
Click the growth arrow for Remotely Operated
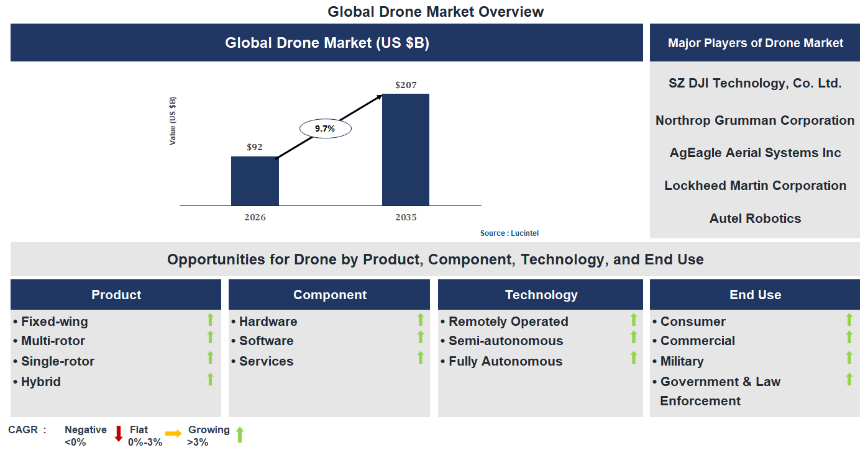pos(633,318)
